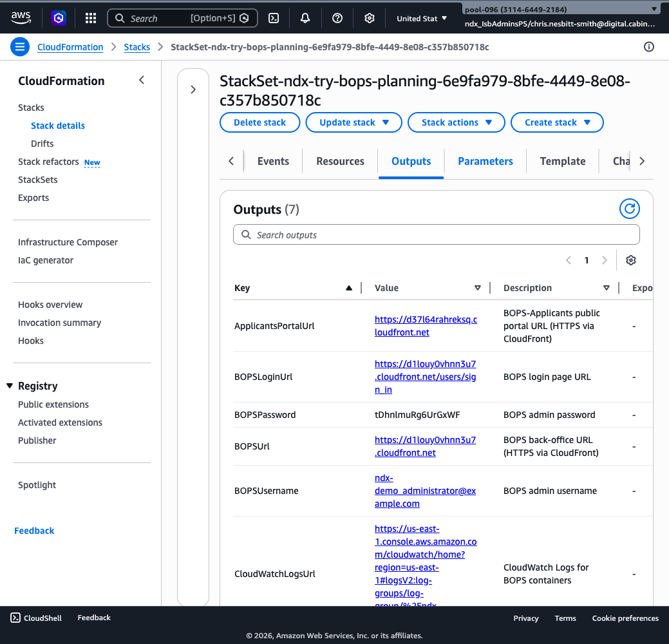Click the Delete stack button

[259, 122]
